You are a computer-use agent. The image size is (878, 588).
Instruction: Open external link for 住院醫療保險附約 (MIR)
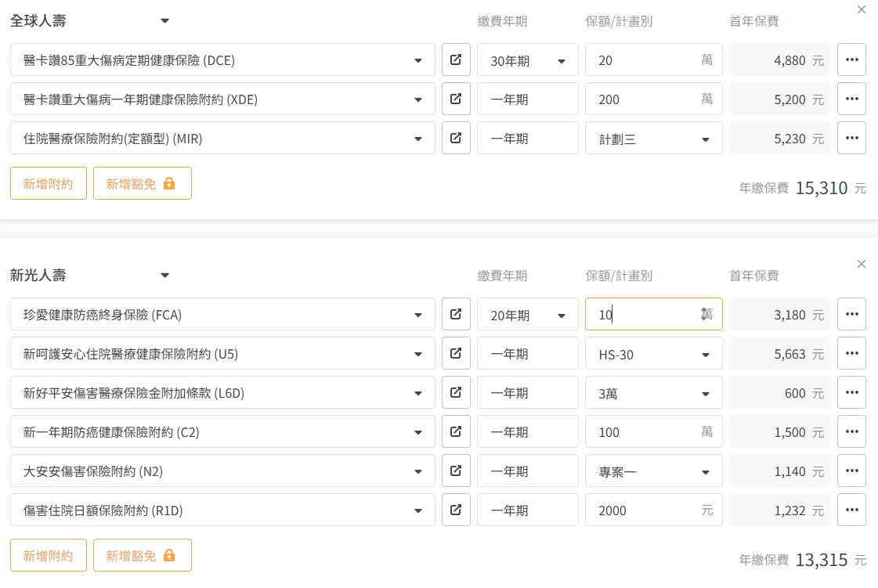[456, 138]
